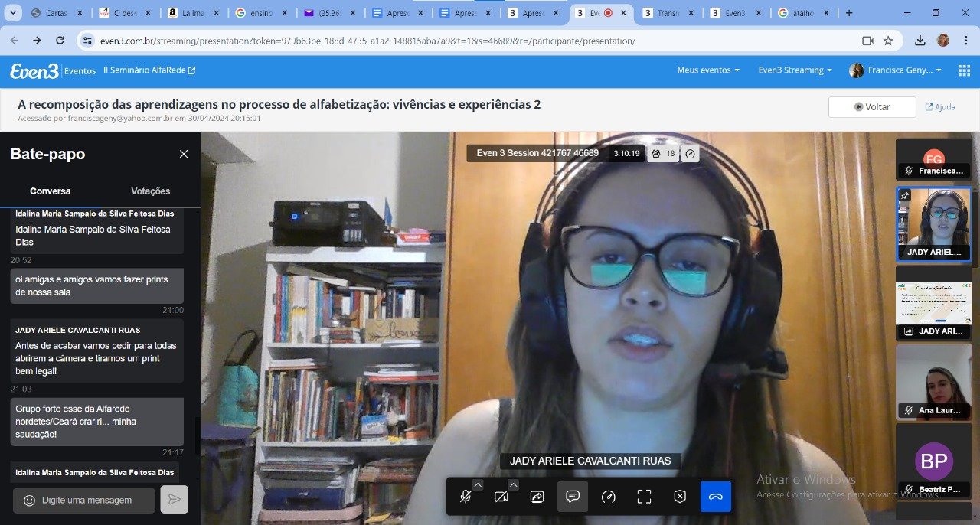Viewport: 980px width, 525px height.
Task: Switch to the (35.36 mail browser tab
Action: 329,13
